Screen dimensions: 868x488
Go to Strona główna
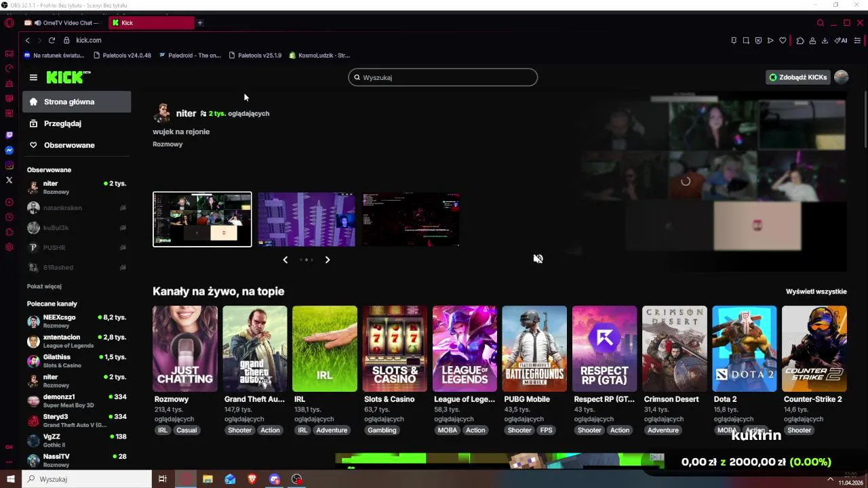pos(77,102)
